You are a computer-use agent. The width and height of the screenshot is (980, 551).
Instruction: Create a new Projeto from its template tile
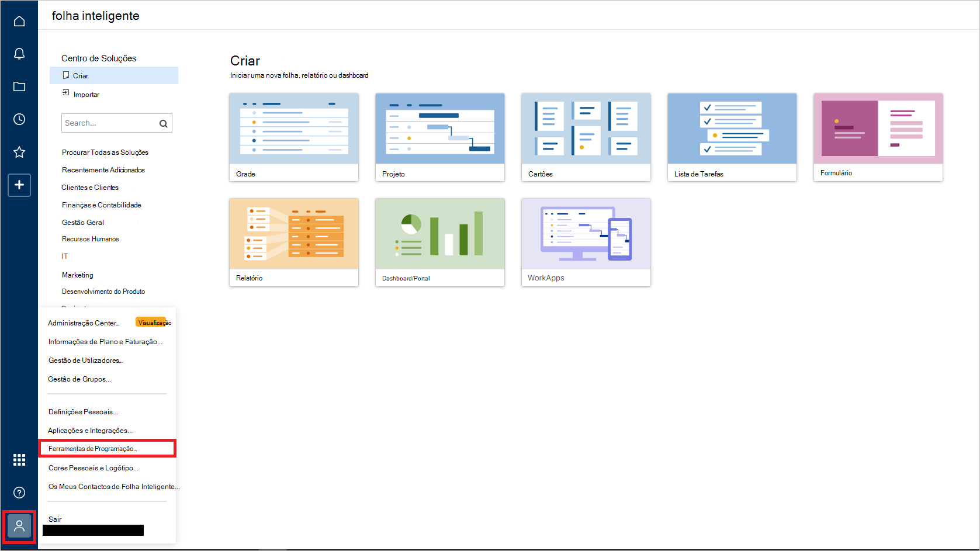point(439,137)
